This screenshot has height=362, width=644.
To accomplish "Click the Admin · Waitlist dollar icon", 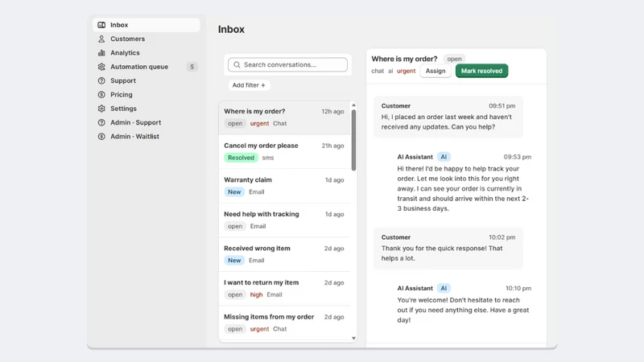I will [x=101, y=137].
